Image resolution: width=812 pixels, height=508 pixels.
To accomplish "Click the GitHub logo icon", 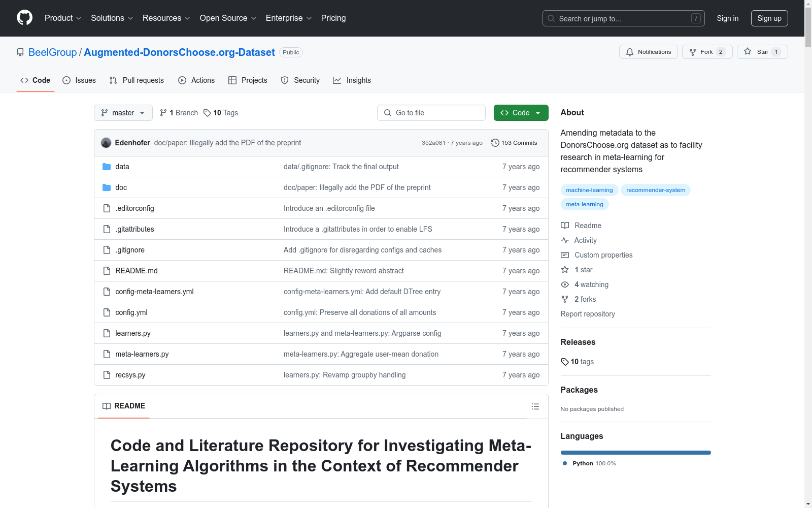I will click(x=24, y=18).
